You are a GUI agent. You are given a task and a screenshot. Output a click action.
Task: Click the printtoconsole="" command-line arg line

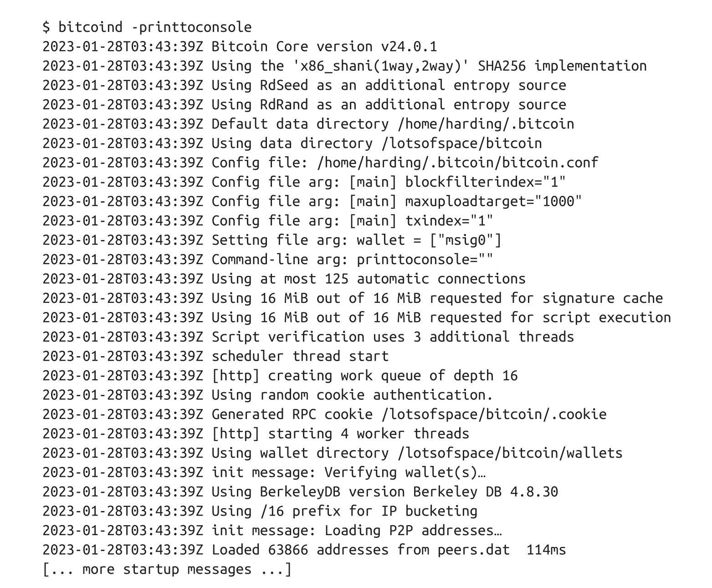425,260
